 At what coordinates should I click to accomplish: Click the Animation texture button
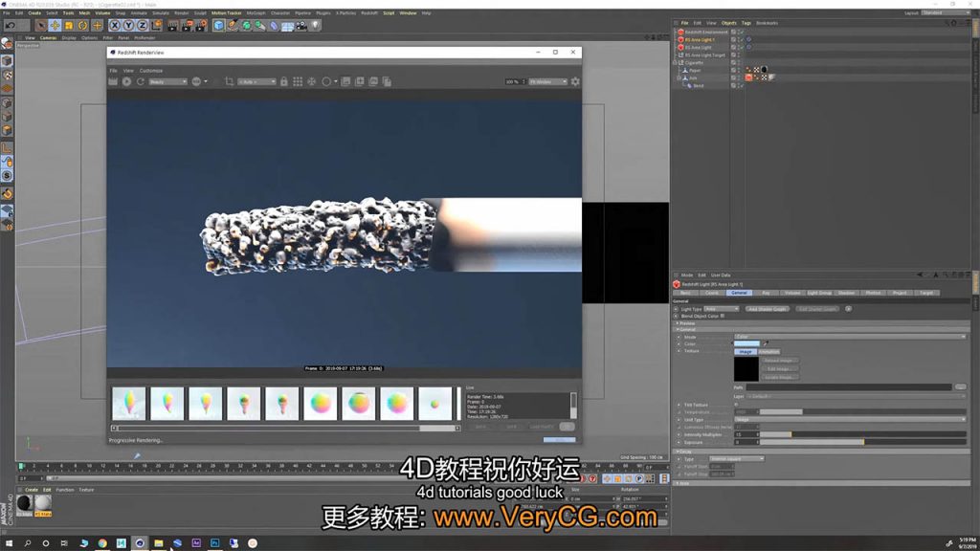pyautogui.click(x=768, y=352)
